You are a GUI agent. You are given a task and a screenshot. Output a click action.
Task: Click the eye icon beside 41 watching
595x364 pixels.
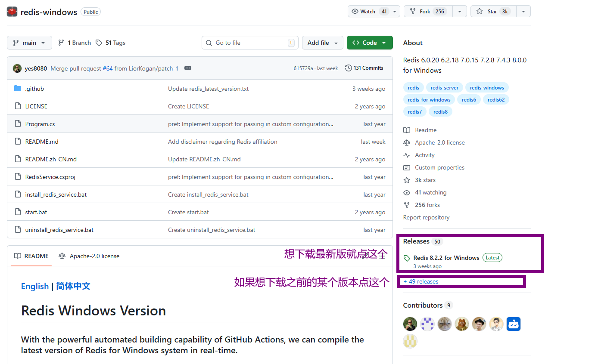(x=407, y=192)
